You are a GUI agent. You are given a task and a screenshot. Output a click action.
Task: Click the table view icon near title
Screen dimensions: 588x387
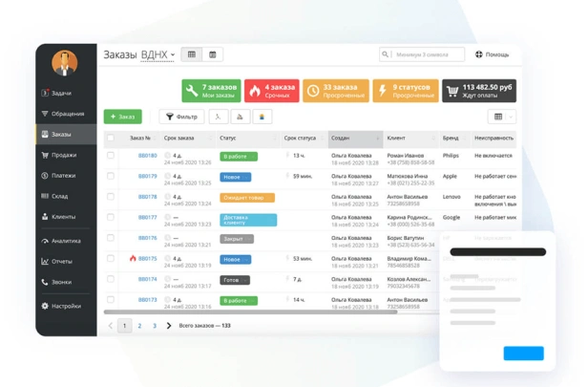click(192, 55)
